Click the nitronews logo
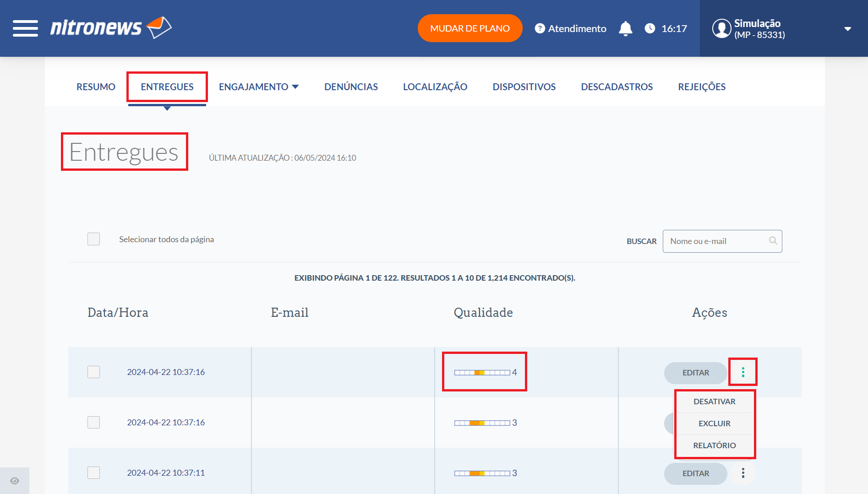Image resolution: width=868 pixels, height=494 pixels. (x=111, y=27)
